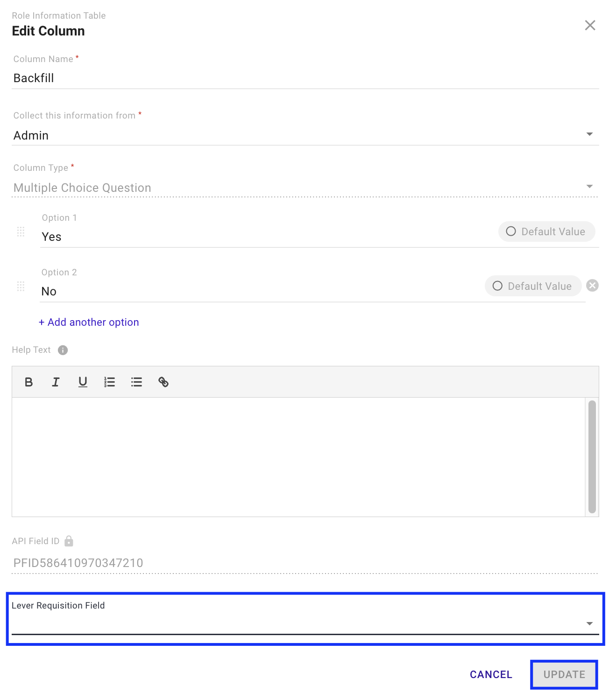Click the Help Text info icon
This screenshot has height=700, width=609.
point(63,350)
